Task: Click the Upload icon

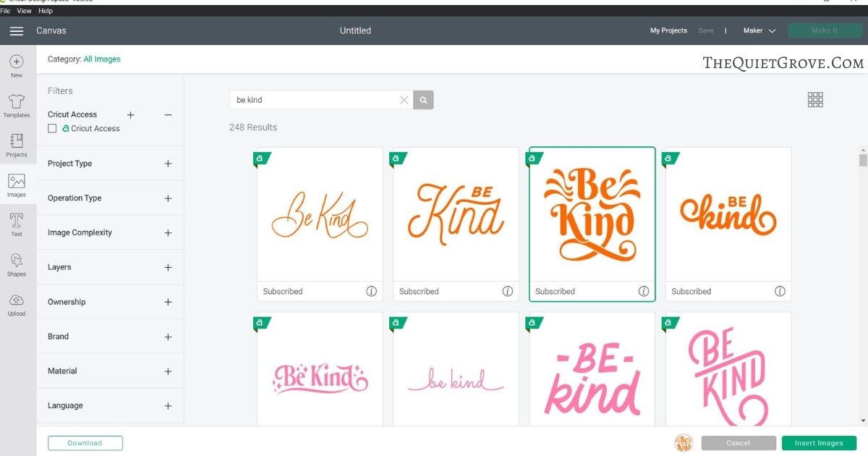Action: (17, 305)
